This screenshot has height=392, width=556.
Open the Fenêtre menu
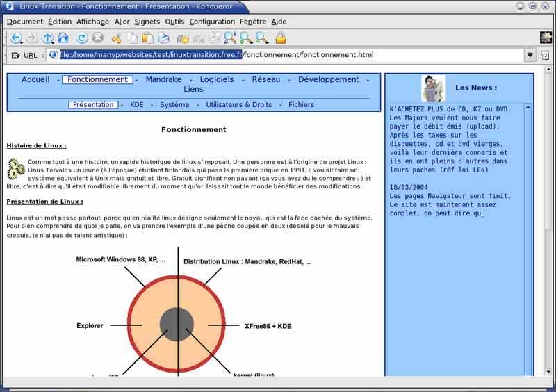[253, 22]
